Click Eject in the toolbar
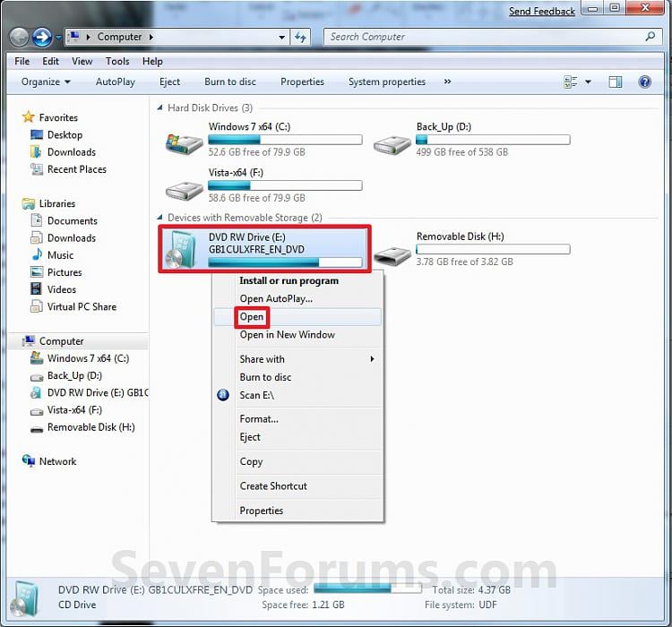Screen dimensions: 672x627 [x=169, y=82]
